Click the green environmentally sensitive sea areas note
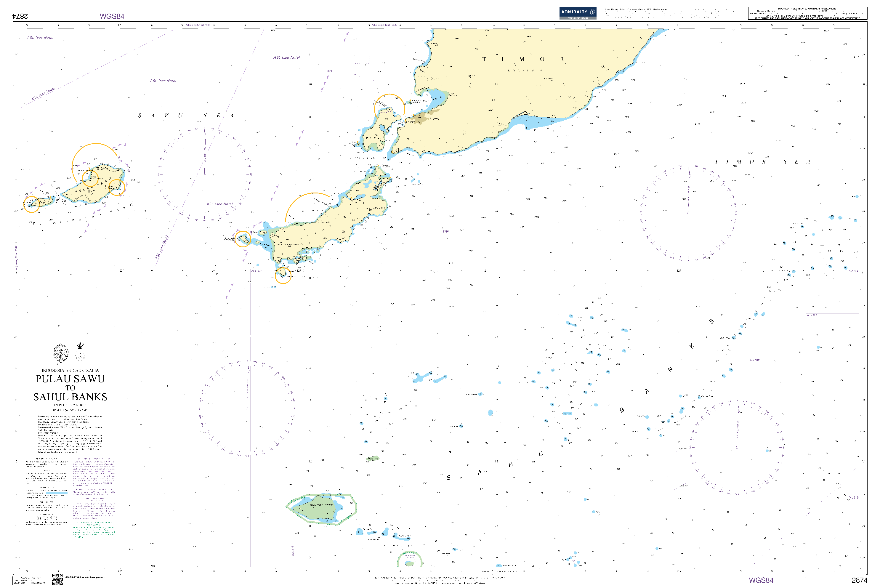Image resolution: width=880 pixels, height=588 pixels. (x=94, y=530)
